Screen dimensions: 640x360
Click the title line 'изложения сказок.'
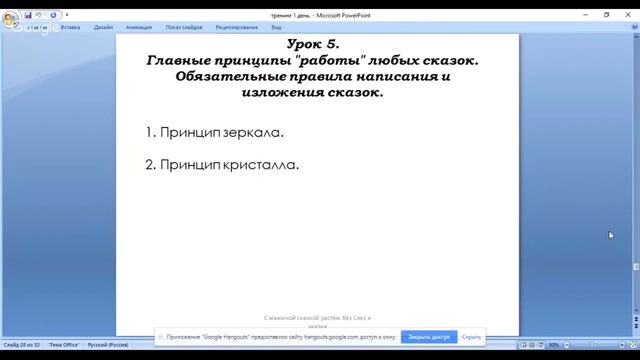click(x=313, y=92)
